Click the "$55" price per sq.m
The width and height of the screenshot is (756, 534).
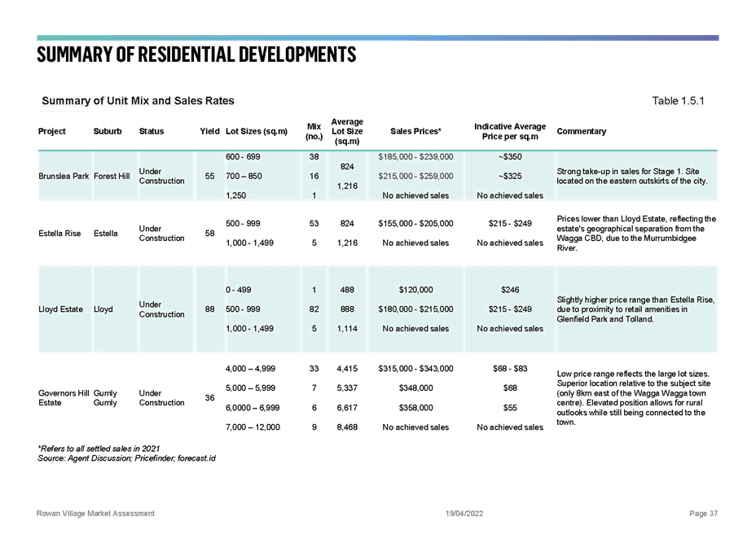coord(510,408)
